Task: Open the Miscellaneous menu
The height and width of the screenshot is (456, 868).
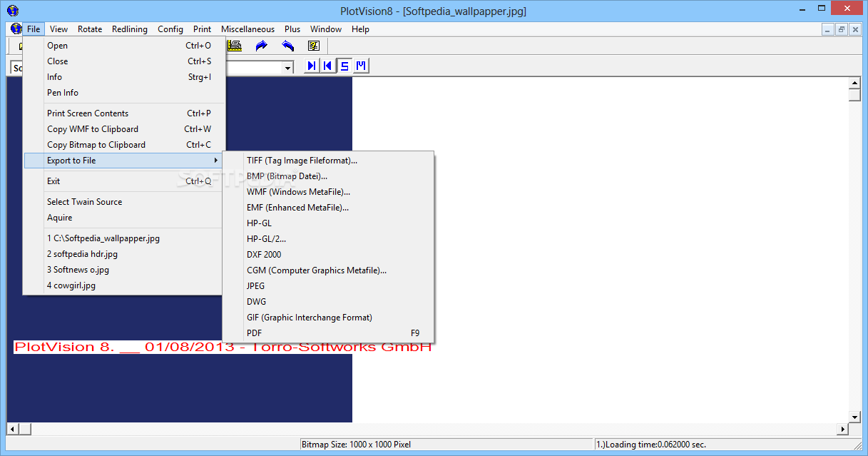Action: point(247,29)
